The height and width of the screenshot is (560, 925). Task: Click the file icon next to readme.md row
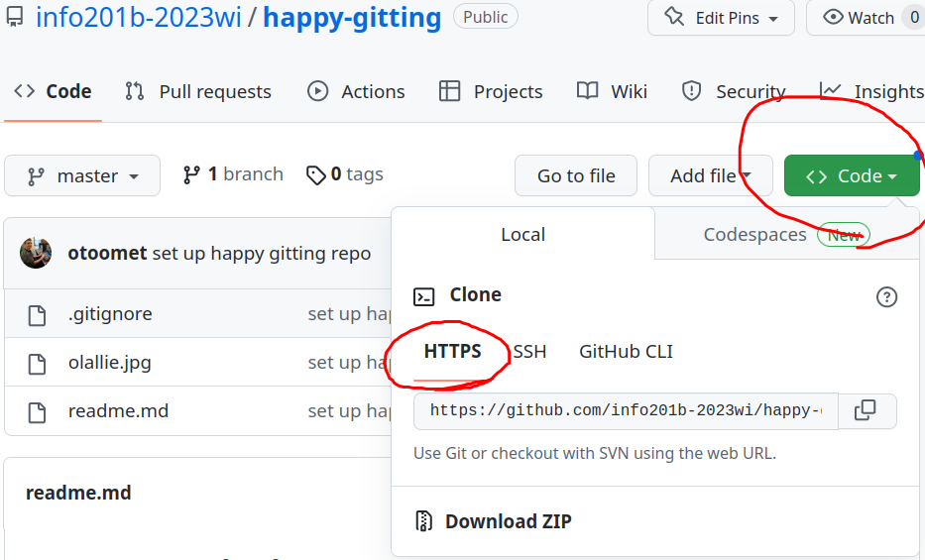(x=37, y=412)
